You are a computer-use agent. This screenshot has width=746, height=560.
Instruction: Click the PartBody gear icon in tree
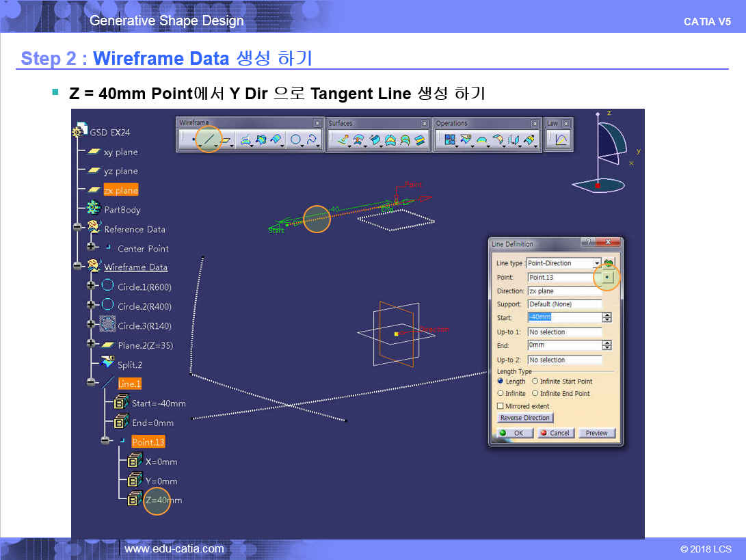(x=94, y=209)
